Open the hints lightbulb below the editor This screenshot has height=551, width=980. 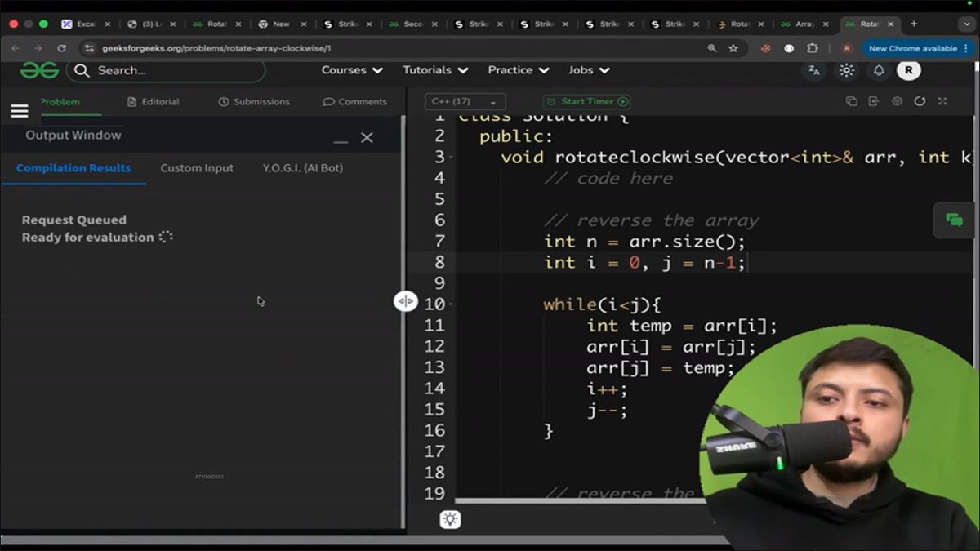pos(450,519)
